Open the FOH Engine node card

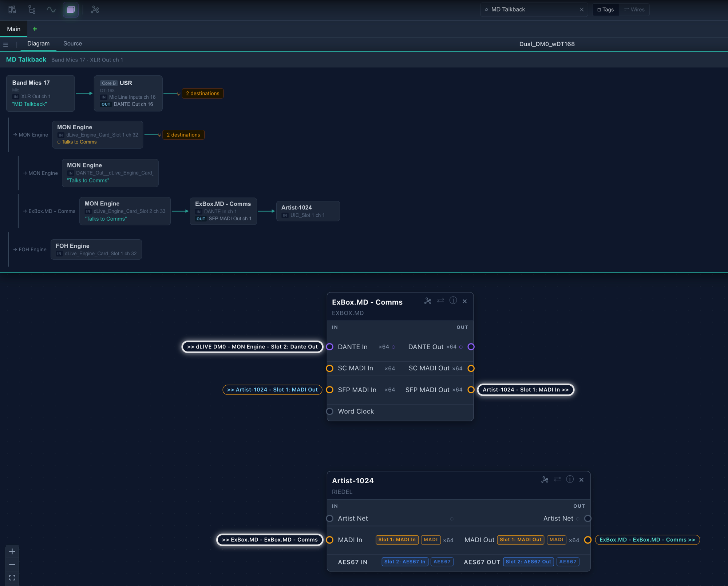[x=96, y=249]
